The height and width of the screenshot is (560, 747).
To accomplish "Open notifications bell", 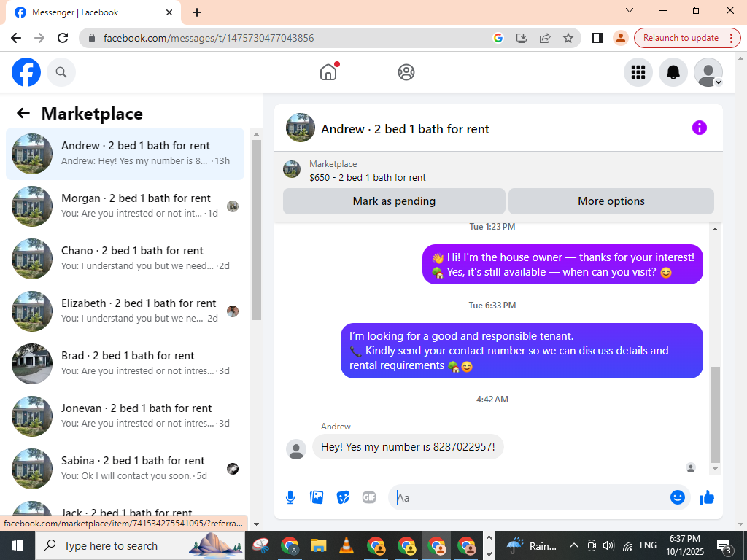I will tap(673, 72).
